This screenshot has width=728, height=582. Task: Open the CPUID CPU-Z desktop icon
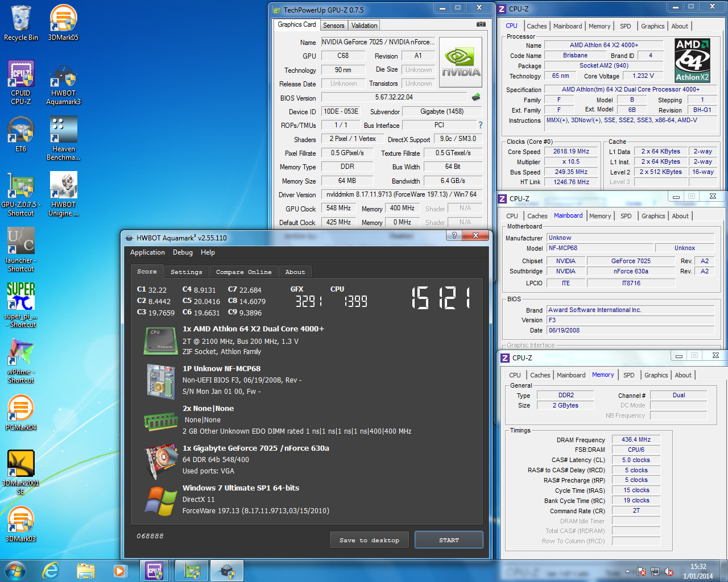(x=21, y=83)
